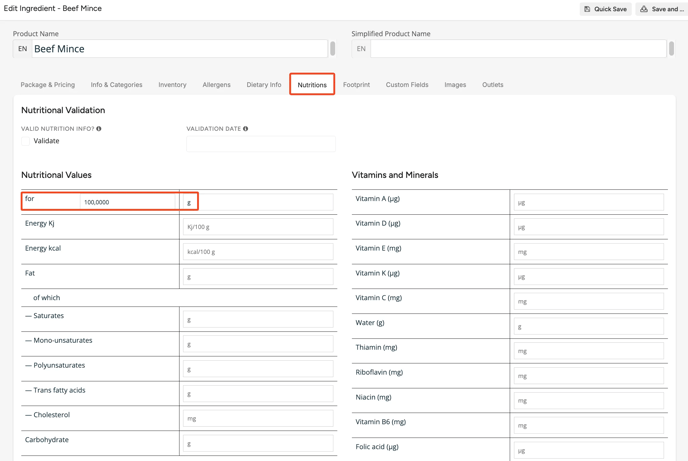Tick the Validate checkbox

coord(27,141)
